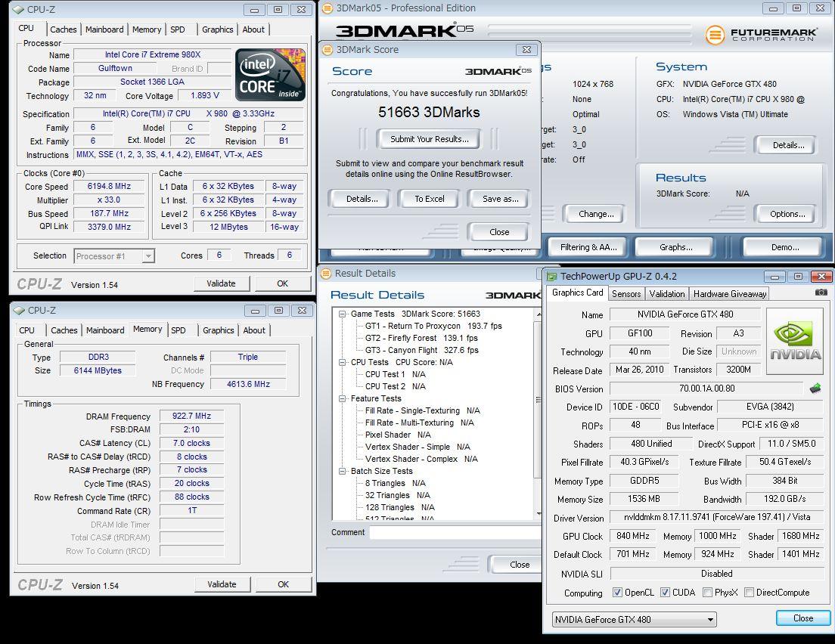Open Mainboard tab in top CPU-Z window

(104, 29)
